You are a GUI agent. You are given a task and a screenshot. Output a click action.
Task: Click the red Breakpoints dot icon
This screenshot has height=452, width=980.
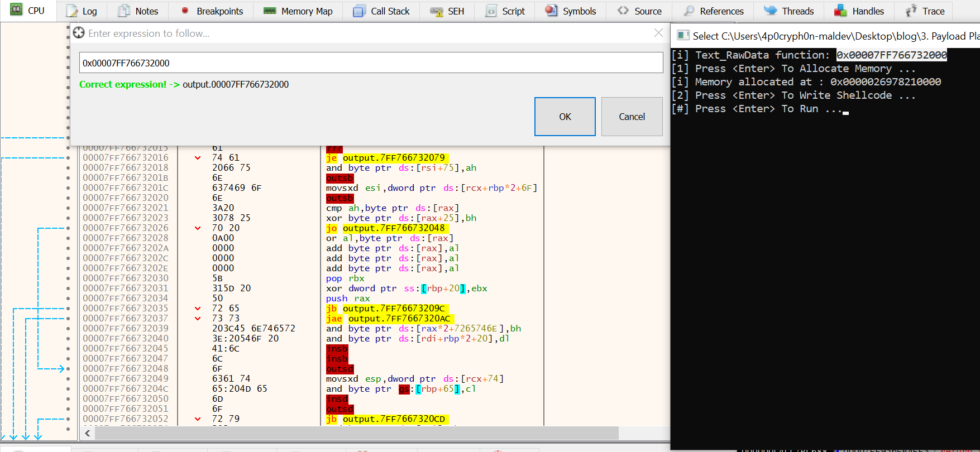tap(185, 10)
